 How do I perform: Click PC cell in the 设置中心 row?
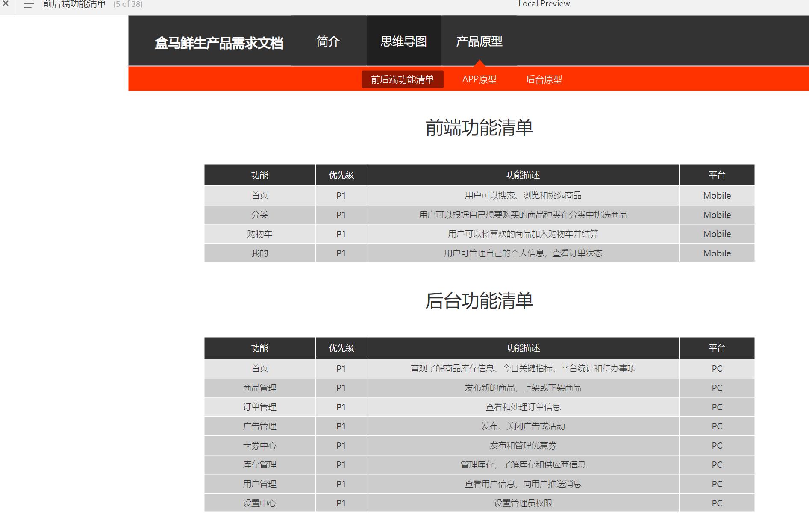tap(717, 503)
